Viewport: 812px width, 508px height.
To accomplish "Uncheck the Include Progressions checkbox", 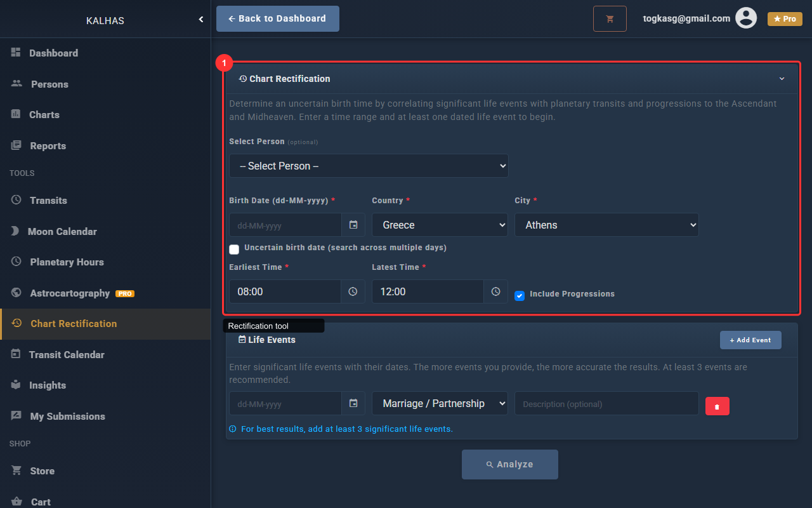I will 520,295.
